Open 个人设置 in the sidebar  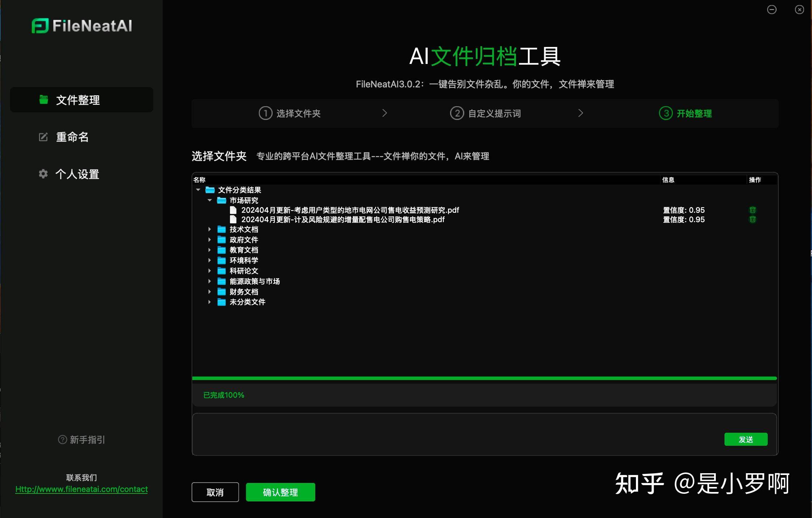(77, 174)
